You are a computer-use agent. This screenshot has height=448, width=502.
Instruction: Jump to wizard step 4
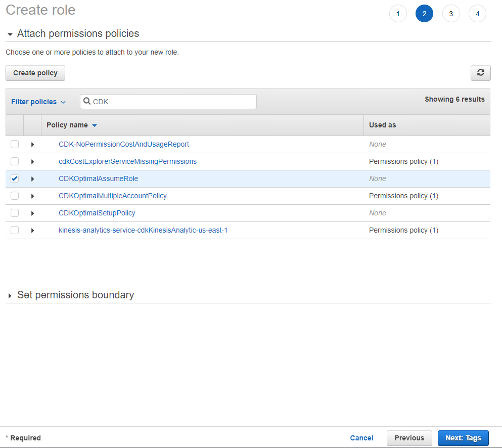(477, 14)
